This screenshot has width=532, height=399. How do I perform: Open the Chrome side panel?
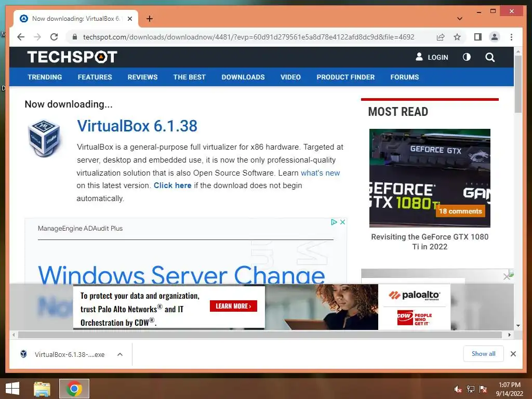pos(478,37)
